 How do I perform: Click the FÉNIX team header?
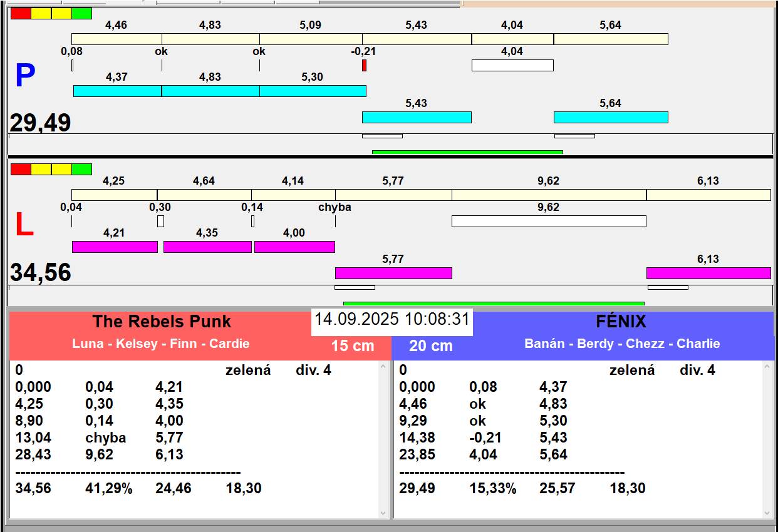(x=621, y=322)
